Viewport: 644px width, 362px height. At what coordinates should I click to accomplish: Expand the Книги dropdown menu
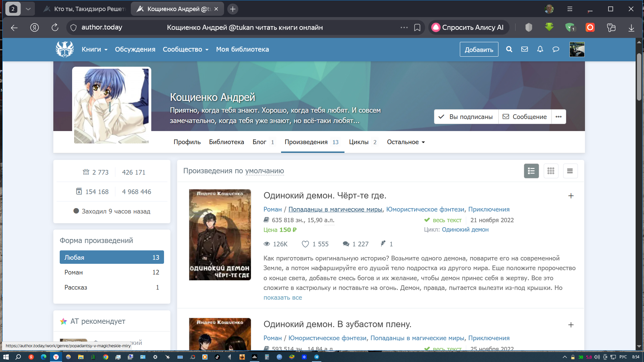point(95,49)
